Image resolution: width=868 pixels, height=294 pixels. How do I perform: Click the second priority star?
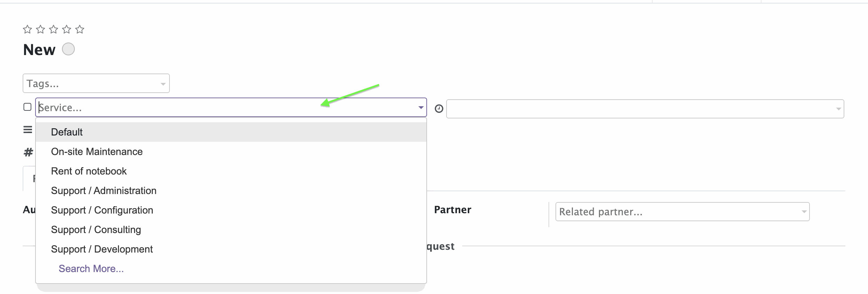pos(41,29)
